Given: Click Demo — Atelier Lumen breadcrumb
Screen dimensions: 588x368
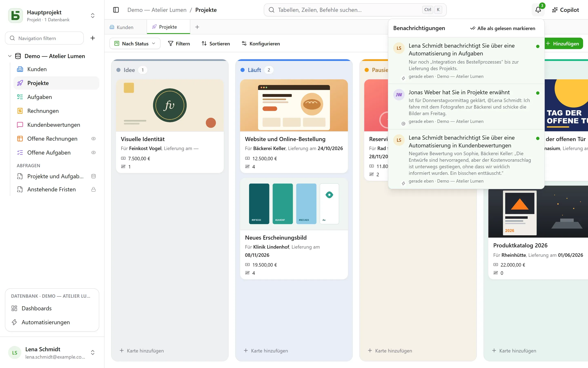Looking at the screenshot, I should pyautogui.click(x=157, y=10).
